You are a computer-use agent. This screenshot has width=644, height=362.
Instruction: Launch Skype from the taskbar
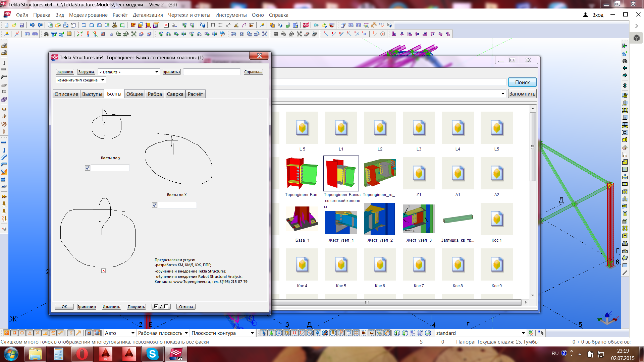click(152, 354)
